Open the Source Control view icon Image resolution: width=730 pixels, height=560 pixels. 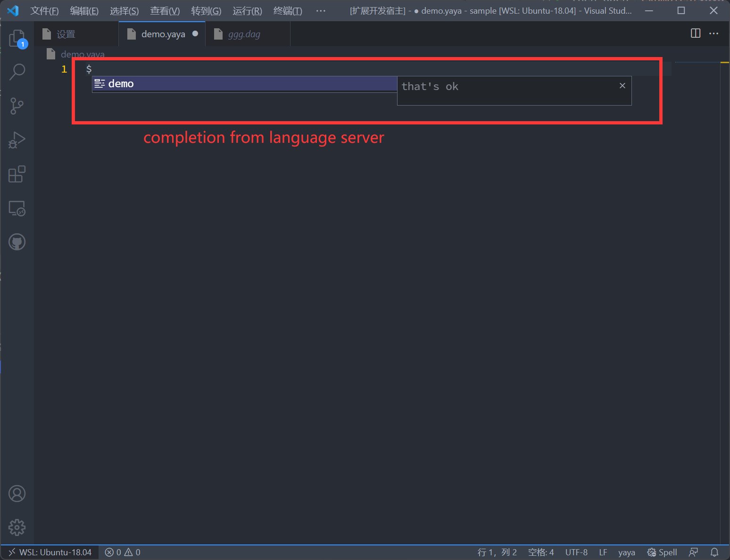[x=17, y=106]
